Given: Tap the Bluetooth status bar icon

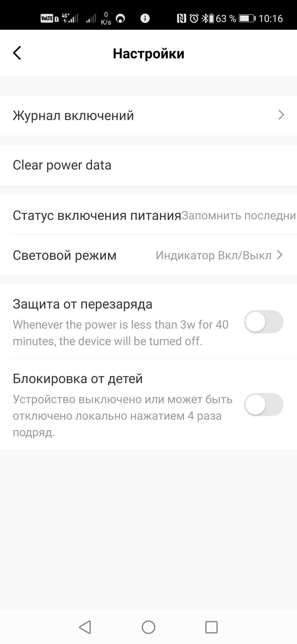Looking at the screenshot, I should [205, 18].
